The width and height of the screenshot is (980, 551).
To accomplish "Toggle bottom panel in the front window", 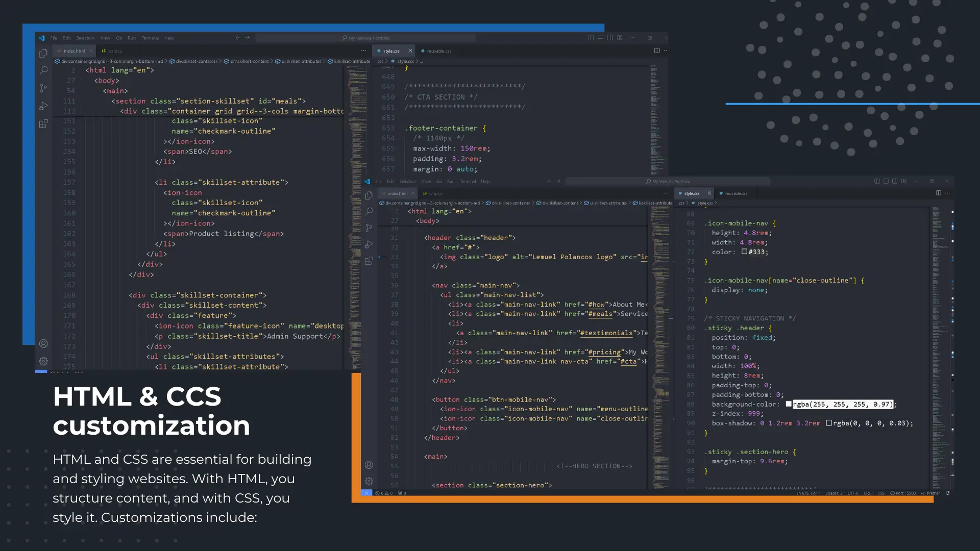I will coord(886,181).
